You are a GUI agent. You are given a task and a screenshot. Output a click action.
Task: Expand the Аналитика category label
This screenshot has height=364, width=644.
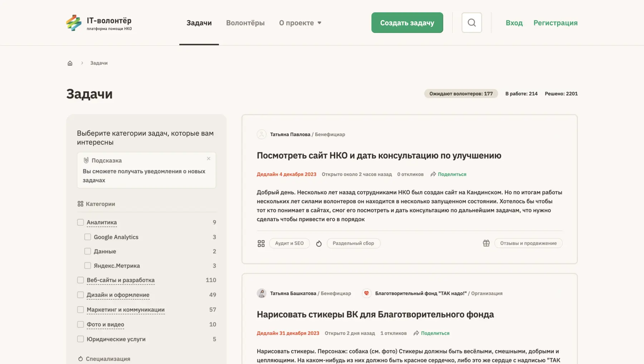click(102, 222)
